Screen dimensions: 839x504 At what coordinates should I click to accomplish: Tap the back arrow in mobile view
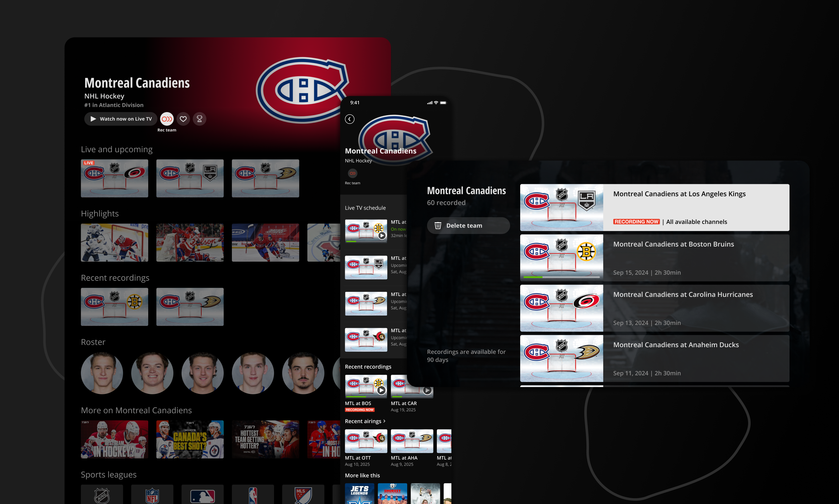point(350,119)
